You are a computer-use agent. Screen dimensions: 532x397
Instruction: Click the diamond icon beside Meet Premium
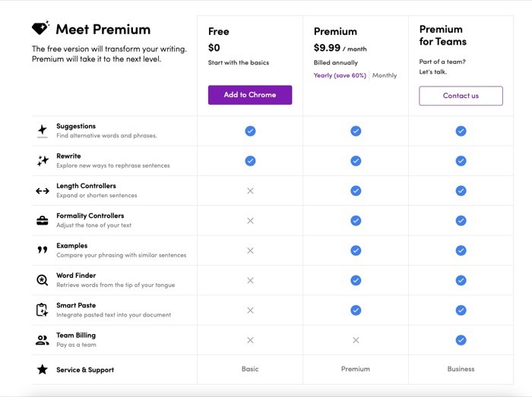41,28
